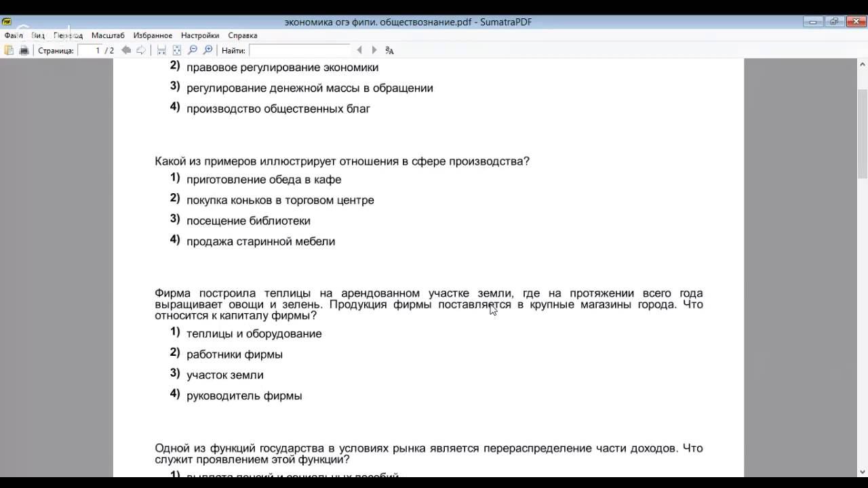Viewport: 868px width, 488px height.
Task: Click answer 'руководитель фирмы'
Action: click(x=244, y=396)
